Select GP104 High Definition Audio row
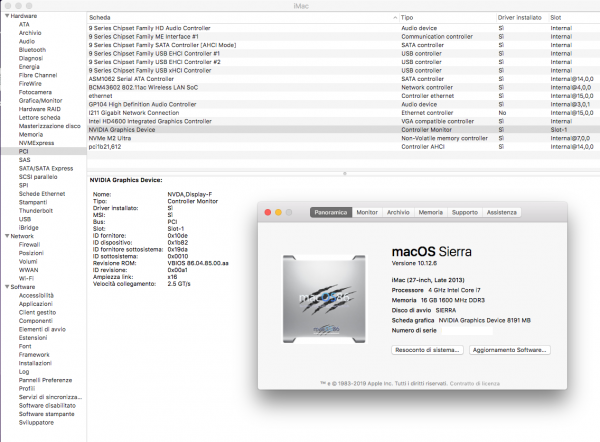The height and width of the screenshot is (442, 600). click(343, 104)
